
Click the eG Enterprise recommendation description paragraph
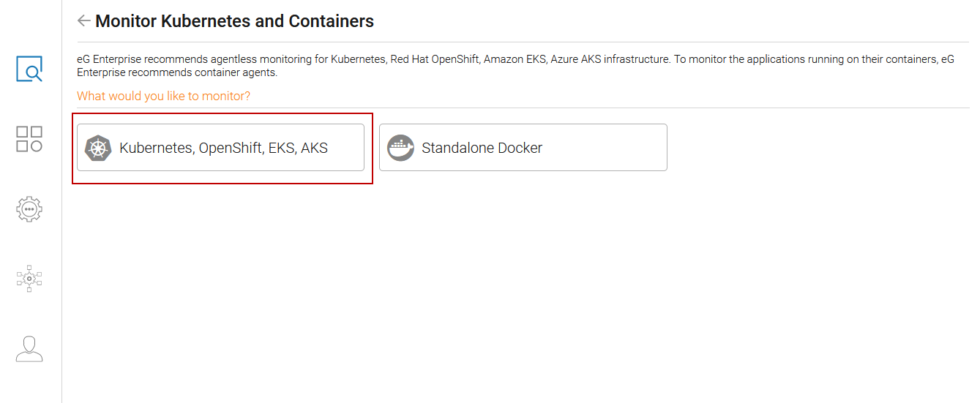[515, 66]
